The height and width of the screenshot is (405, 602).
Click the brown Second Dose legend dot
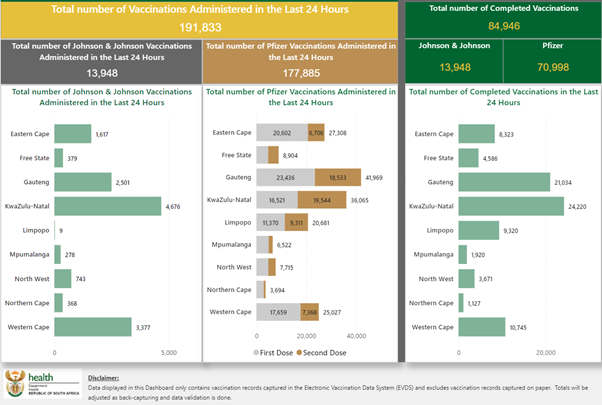(x=311, y=353)
